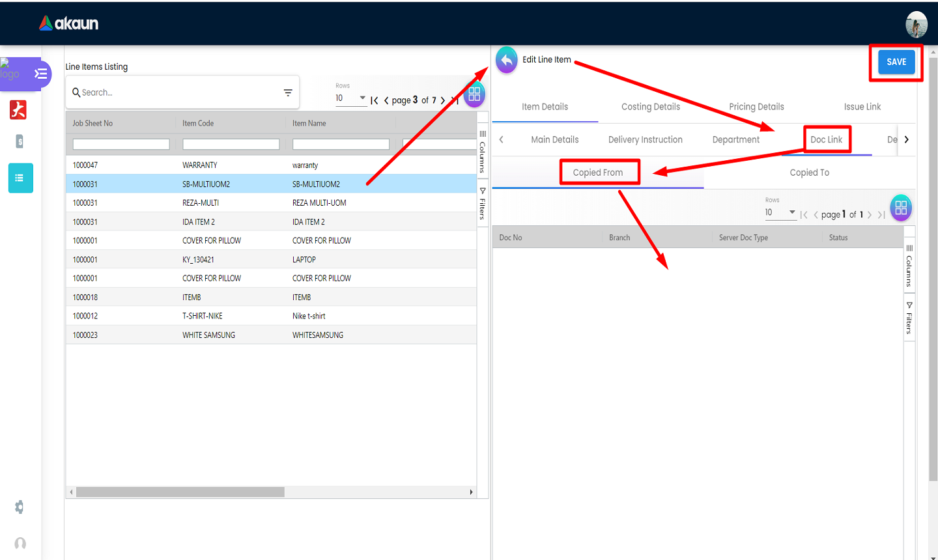Toggle the sidebar menu collapse button

point(41,74)
